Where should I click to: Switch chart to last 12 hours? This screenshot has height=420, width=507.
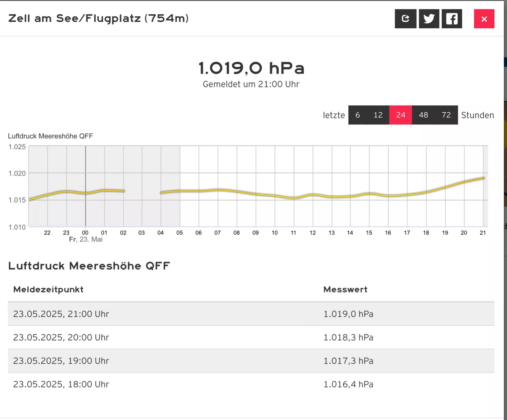pos(378,115)
